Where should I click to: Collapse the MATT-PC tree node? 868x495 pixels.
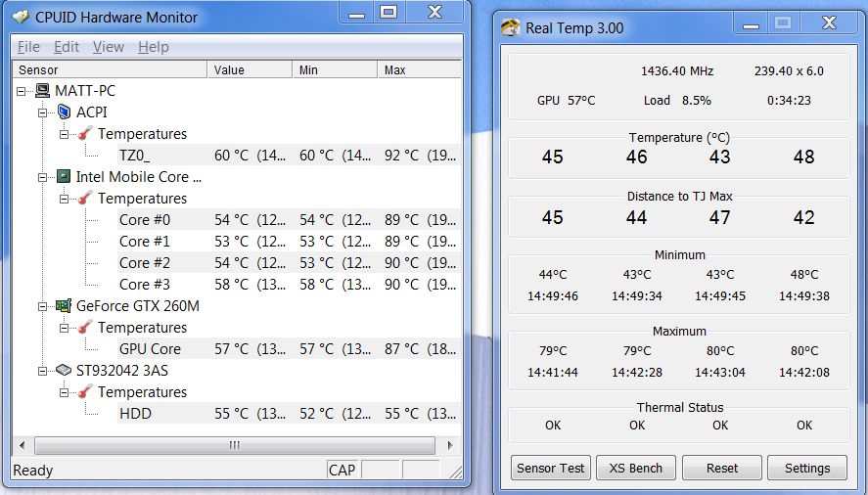click(x=21, y=91)
